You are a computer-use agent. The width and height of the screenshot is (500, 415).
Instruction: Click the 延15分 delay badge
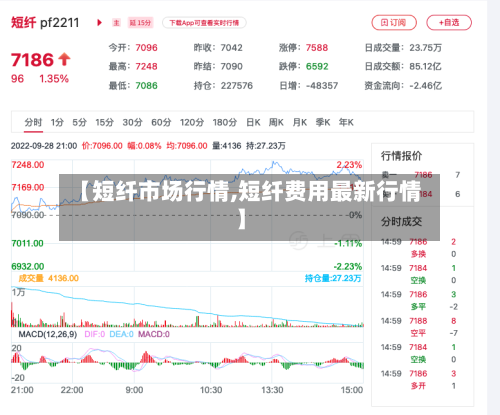(140, 23)
